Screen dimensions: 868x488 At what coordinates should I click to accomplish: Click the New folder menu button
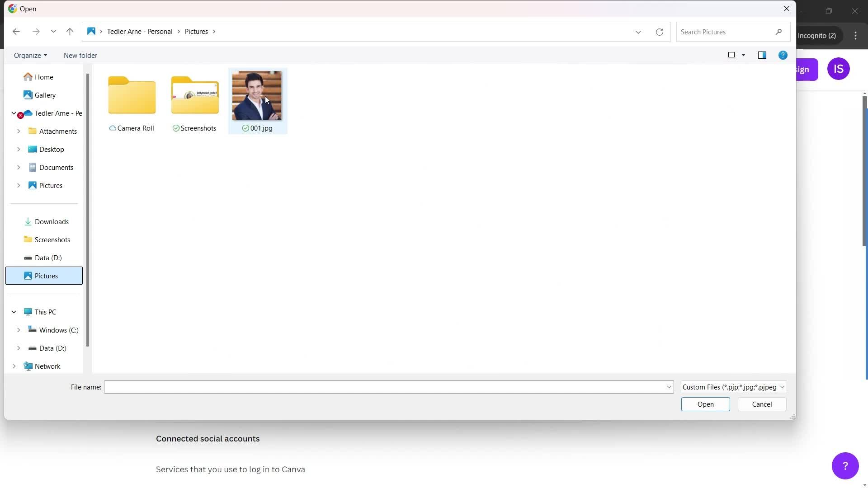pos(80,56)
